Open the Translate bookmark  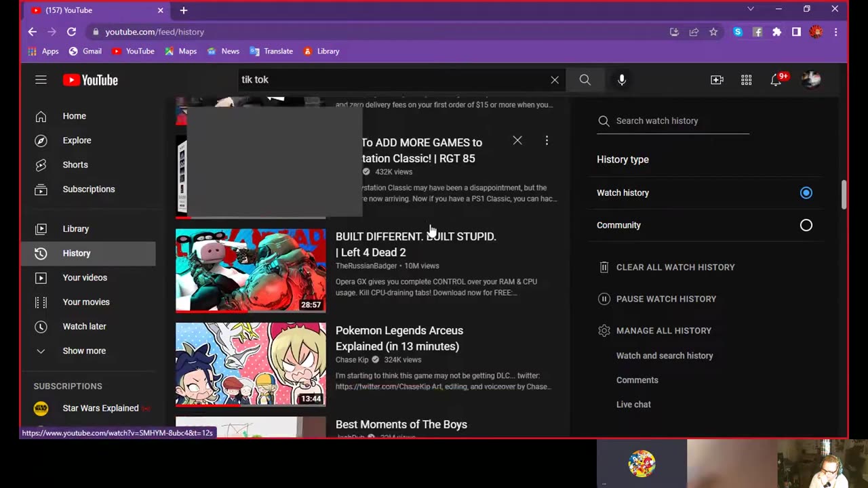pos(271,52)
